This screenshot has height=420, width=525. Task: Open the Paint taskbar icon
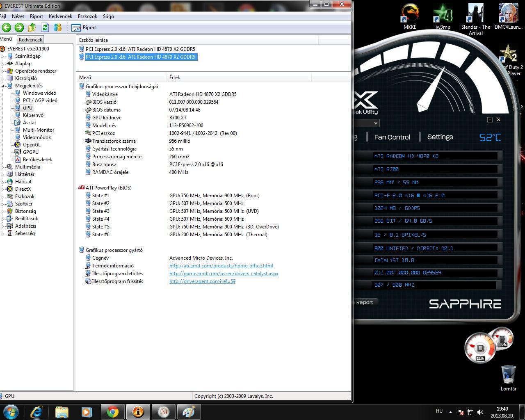click(x=189, y=412)
